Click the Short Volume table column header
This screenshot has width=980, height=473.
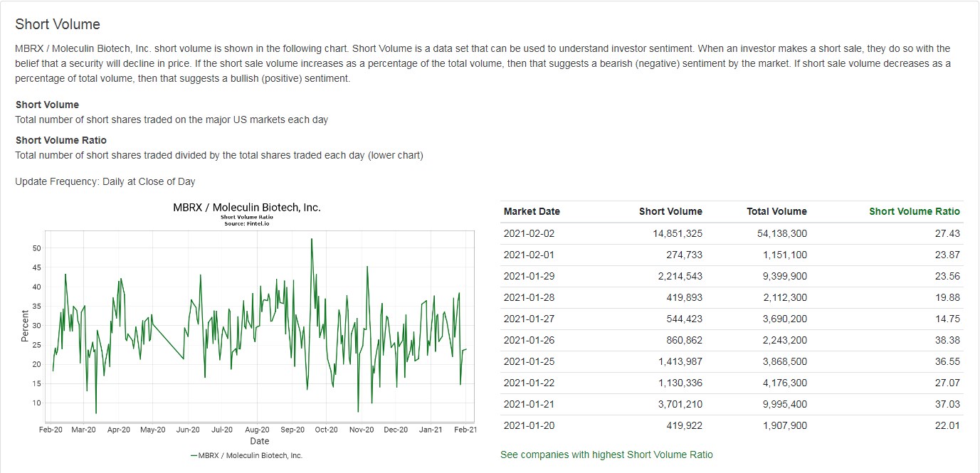click(670, 211)
